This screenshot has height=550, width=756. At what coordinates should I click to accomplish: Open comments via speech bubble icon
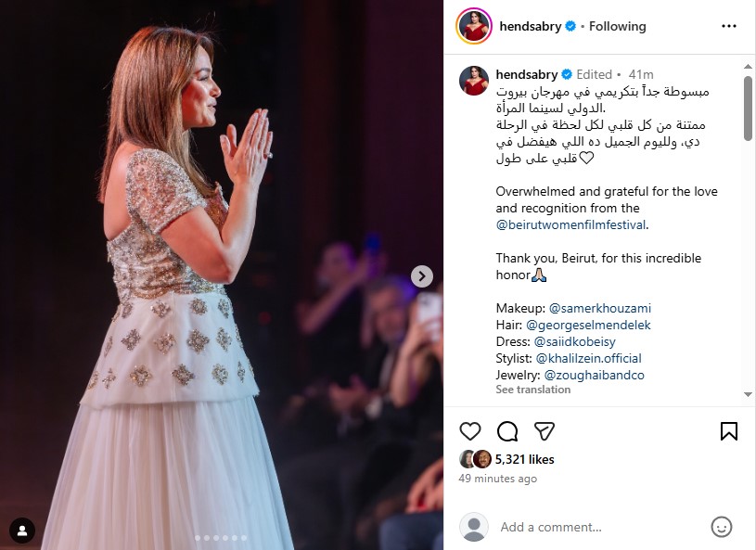507,431
